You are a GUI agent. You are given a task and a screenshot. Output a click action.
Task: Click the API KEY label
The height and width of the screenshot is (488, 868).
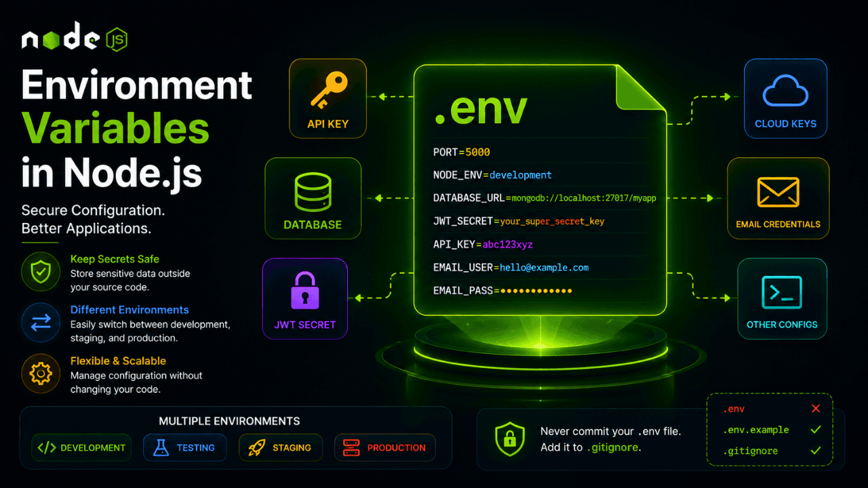[328, 124]
